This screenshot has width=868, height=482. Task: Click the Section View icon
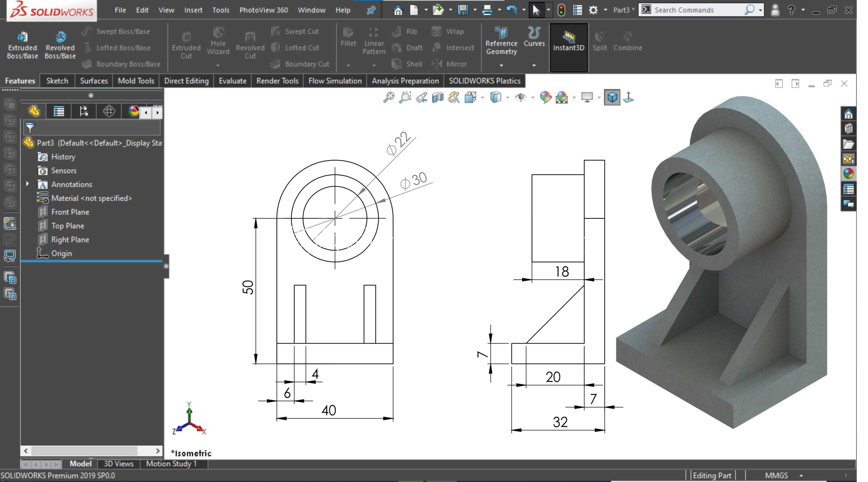(438, 97)
